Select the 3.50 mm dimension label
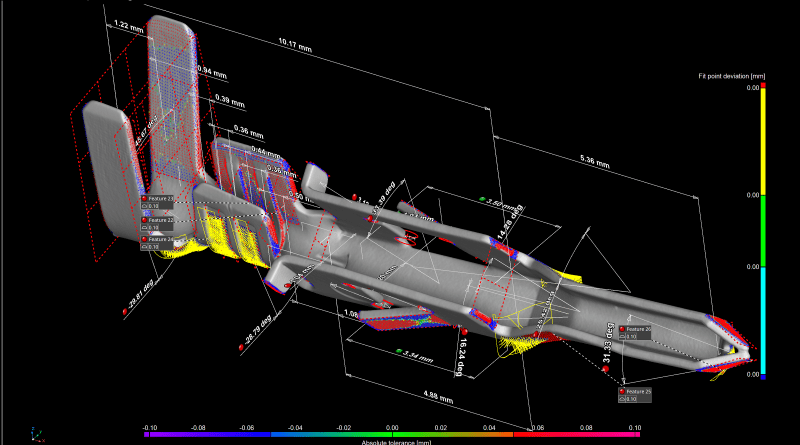Image resolution: width=800 pixels, height=445 pixels. (502, 204)
